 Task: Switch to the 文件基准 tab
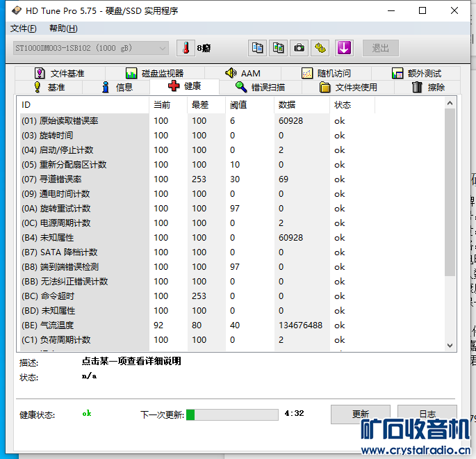[60, 73]
